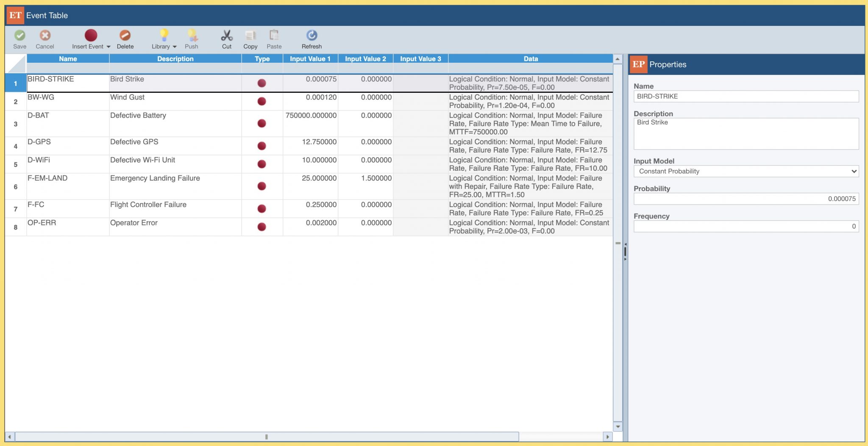The image size is (868, 446).
Task: Click the Copy icon
Action: tap(250, 36)
